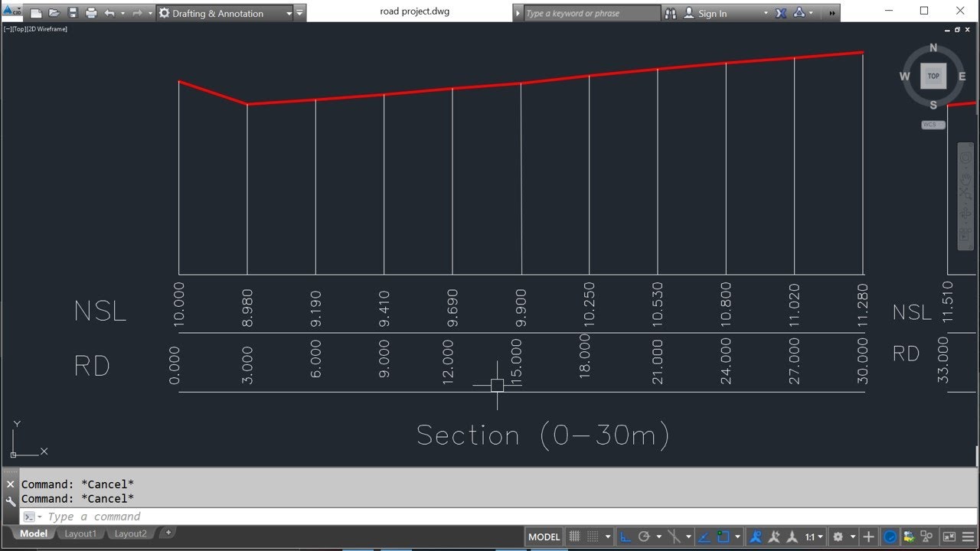This screenshot has height=551, width=980.
Task: Click the Isolate objects icon
Action: point(909,537)
